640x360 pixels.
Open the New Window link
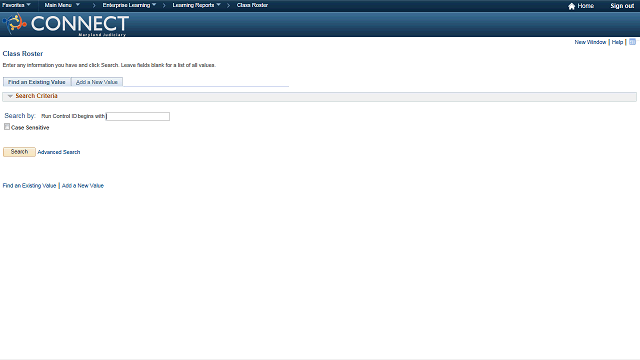590,42
